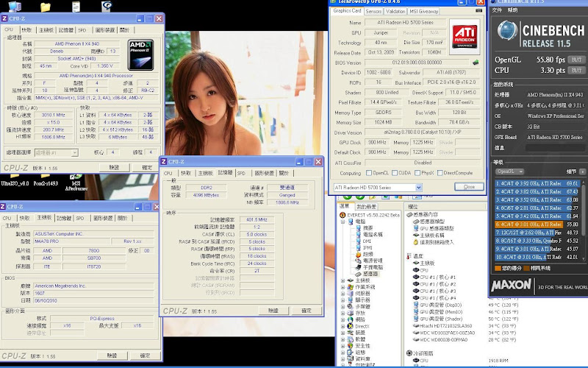588x368 pixels.
Task: Open the text document desktop icon
Action: [76, 6]
